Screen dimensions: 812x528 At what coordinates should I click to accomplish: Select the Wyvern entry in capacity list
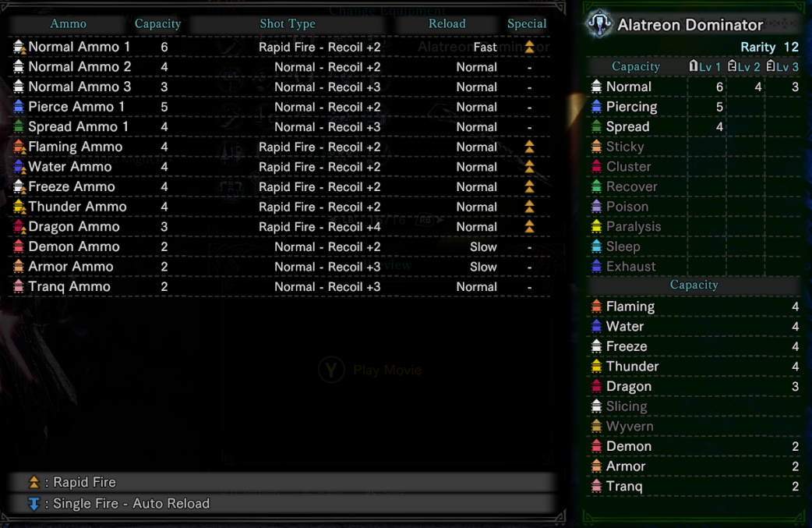[x=694, y=427]
